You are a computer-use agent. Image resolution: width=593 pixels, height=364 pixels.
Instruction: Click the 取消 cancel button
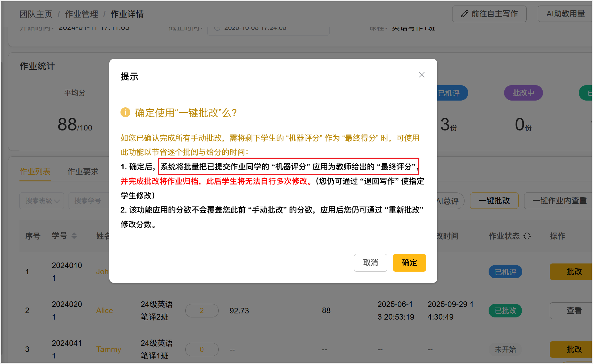tap(370, 263)
